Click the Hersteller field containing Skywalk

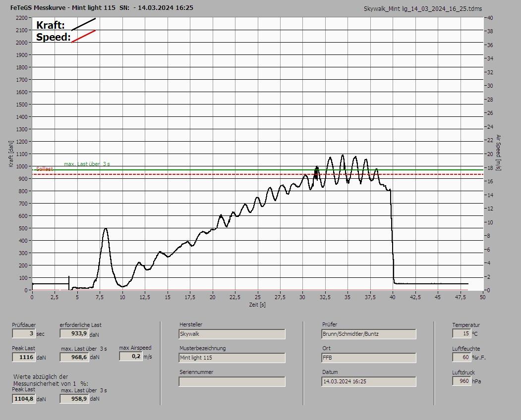pyautogui.click(x=232, y=334)
